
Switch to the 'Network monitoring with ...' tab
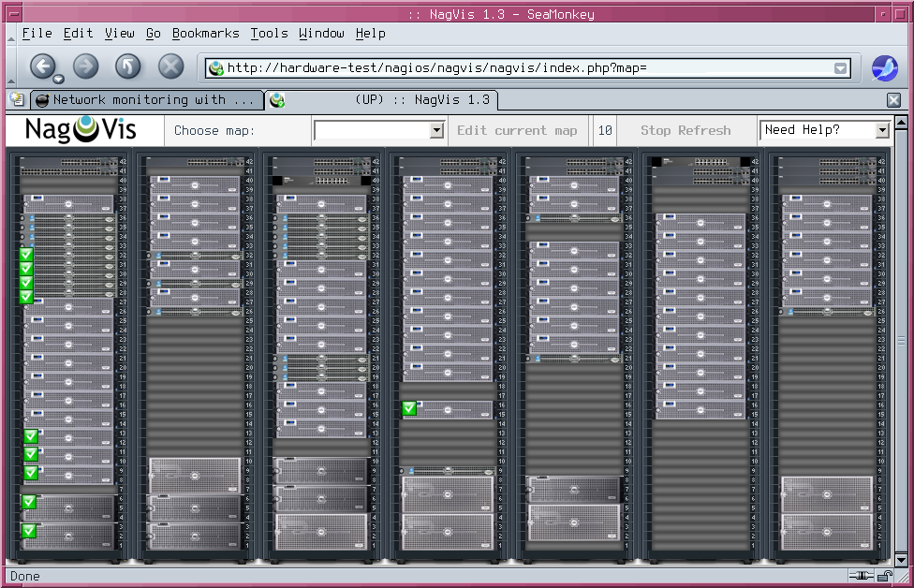click(147, 99)
